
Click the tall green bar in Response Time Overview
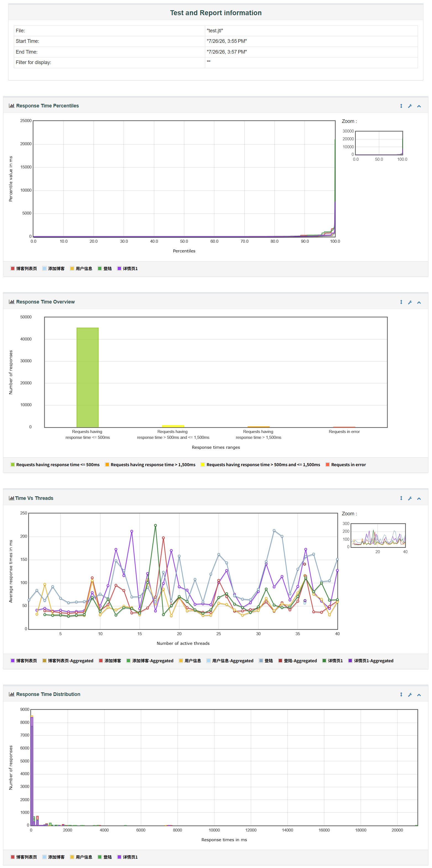tap(87, 378)
